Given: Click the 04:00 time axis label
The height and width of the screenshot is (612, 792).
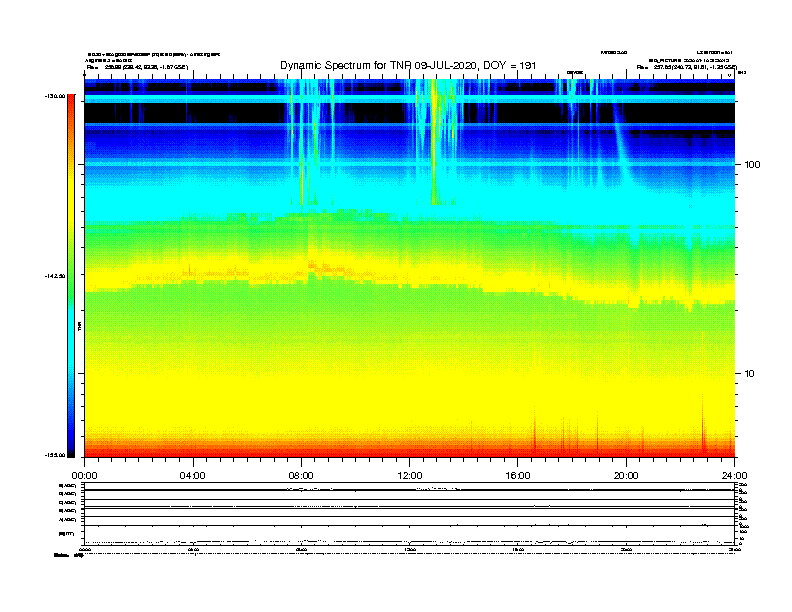Looking at the screenshot, I should coord(192,476).
